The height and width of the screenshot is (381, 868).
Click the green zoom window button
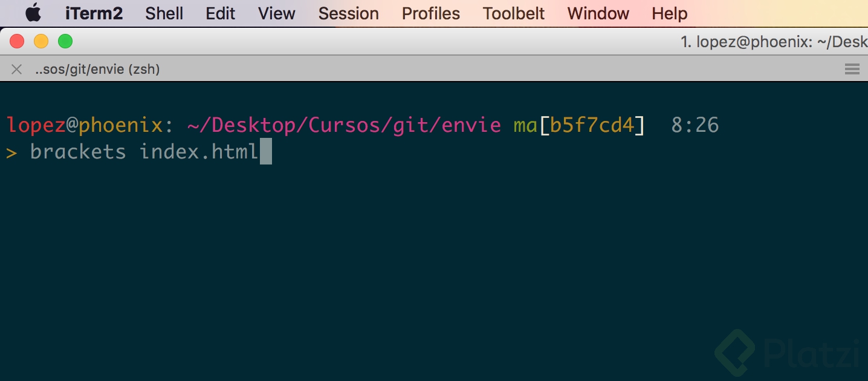point(65,42)
